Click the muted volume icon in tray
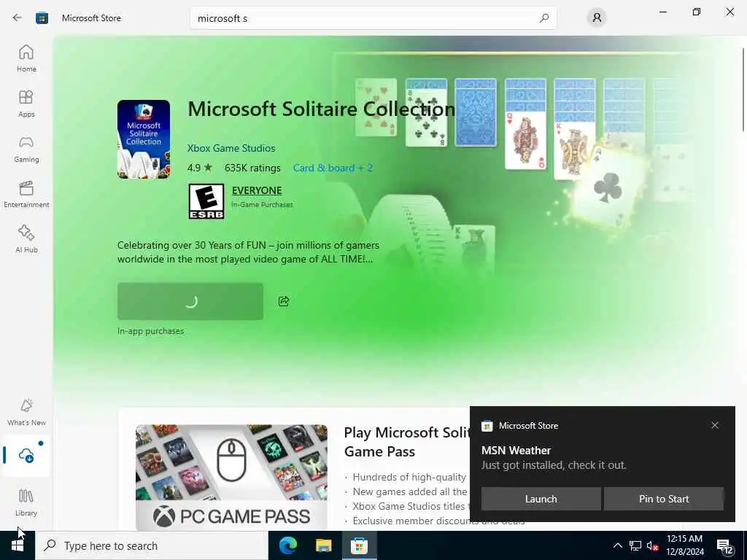Image resolution: width=747 pixels, height=560 pixels. (652, 545)
